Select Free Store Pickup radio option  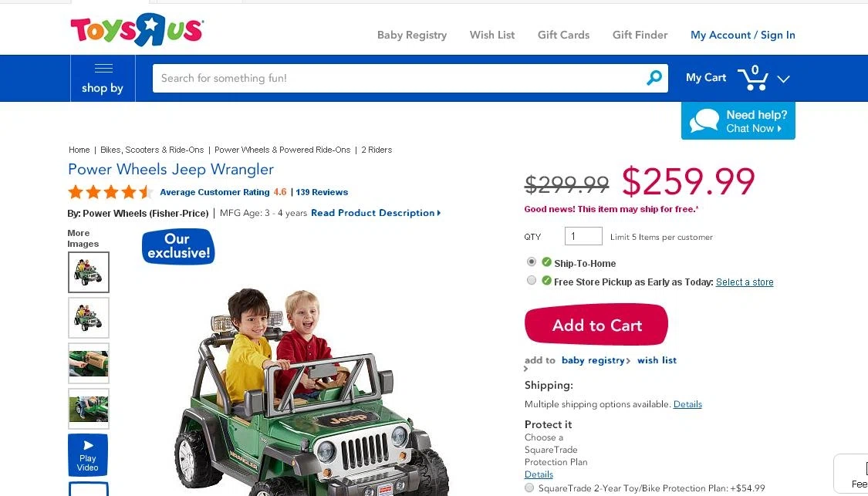(532, 280)
